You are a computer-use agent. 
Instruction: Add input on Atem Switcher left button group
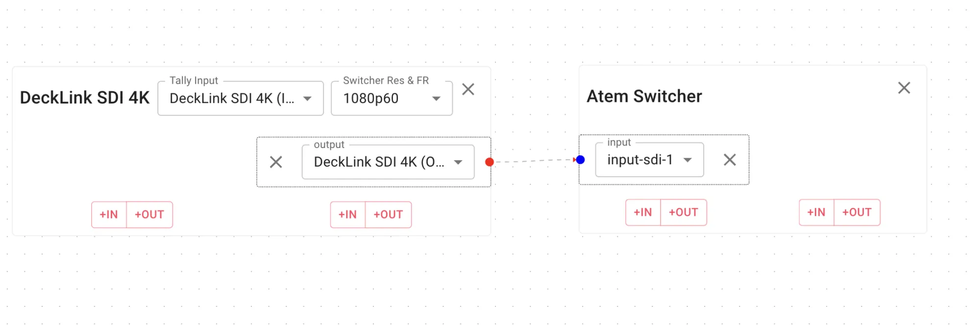point(643,212)
